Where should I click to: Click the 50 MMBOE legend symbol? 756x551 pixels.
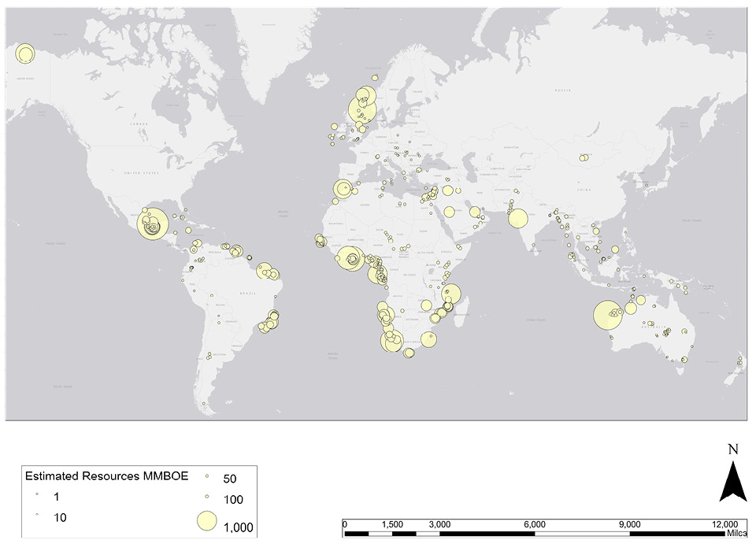[206, 476]
